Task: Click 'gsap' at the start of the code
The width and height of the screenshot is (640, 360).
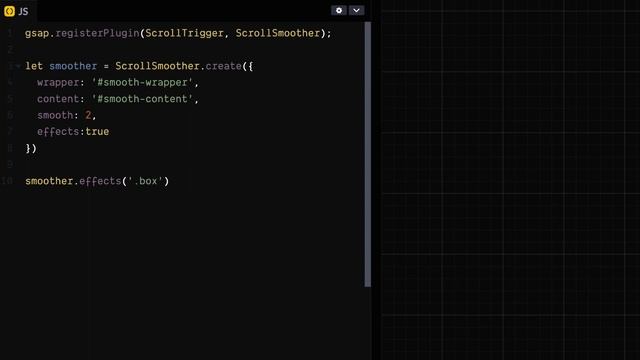Action: click(37, 33)
